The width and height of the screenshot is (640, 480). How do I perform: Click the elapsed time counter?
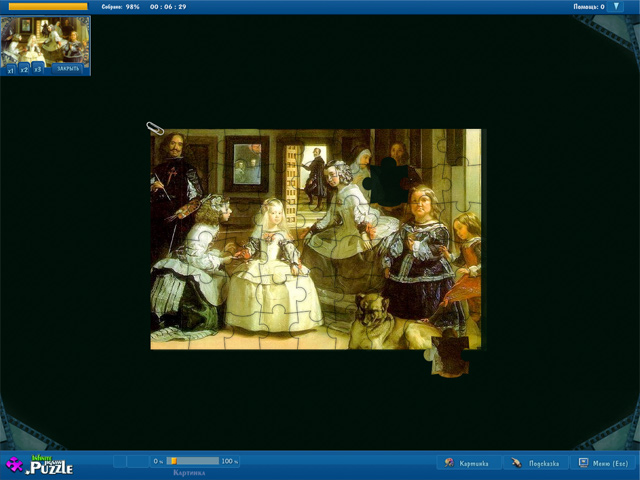tap(168, 7)
